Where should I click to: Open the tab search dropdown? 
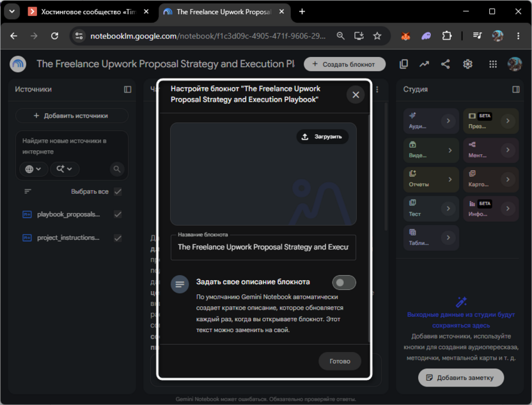click(12, 12)
